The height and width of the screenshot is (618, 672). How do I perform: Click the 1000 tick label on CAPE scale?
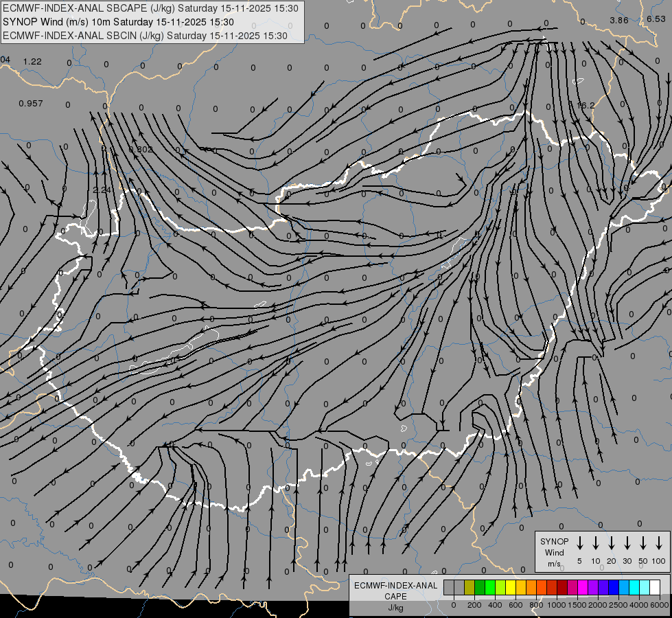tap(556, 605)
